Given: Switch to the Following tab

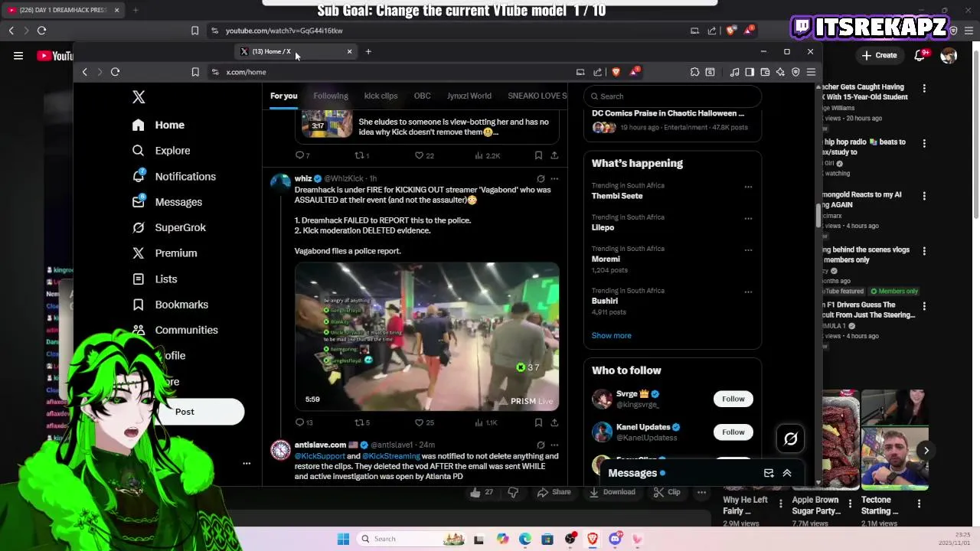Looking at the screenshot, I should coord(331,96).
